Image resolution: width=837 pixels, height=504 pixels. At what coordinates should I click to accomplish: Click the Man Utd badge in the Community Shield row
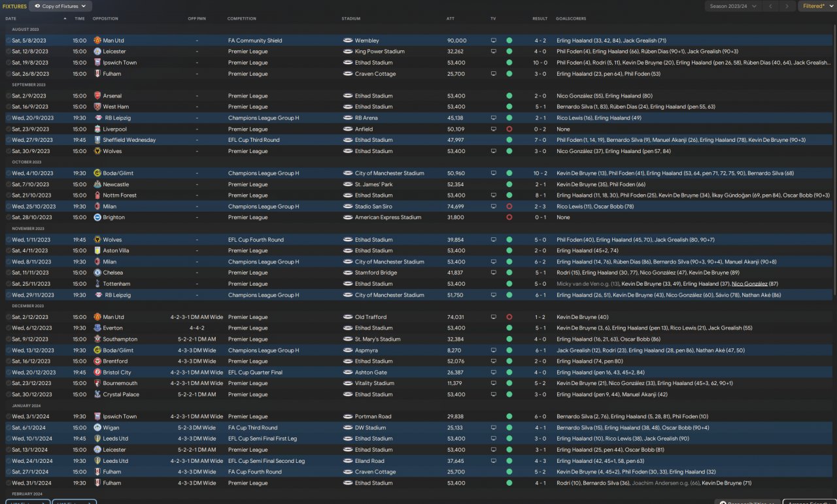click(x=97, y=41)
